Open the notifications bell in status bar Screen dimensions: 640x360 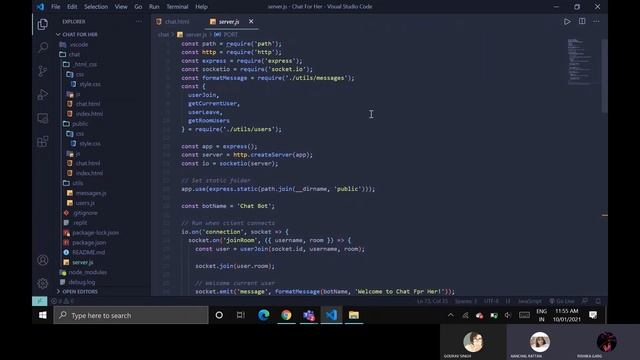pyautogui.click(x=598, y=301)
